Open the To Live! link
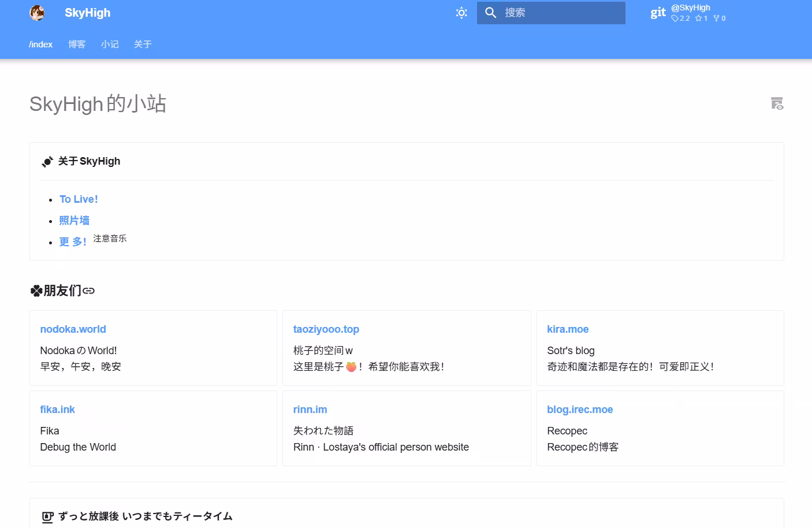The width and height of the screenshot is (812, 528). pos(79,199)
